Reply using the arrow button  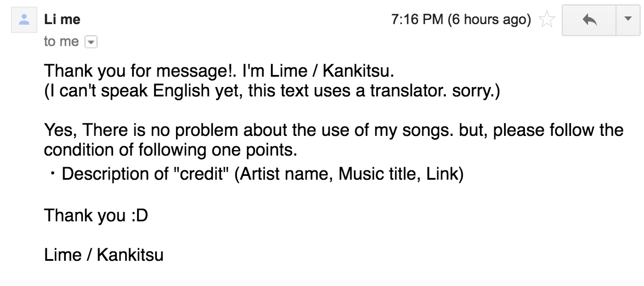tap(590, 21)
